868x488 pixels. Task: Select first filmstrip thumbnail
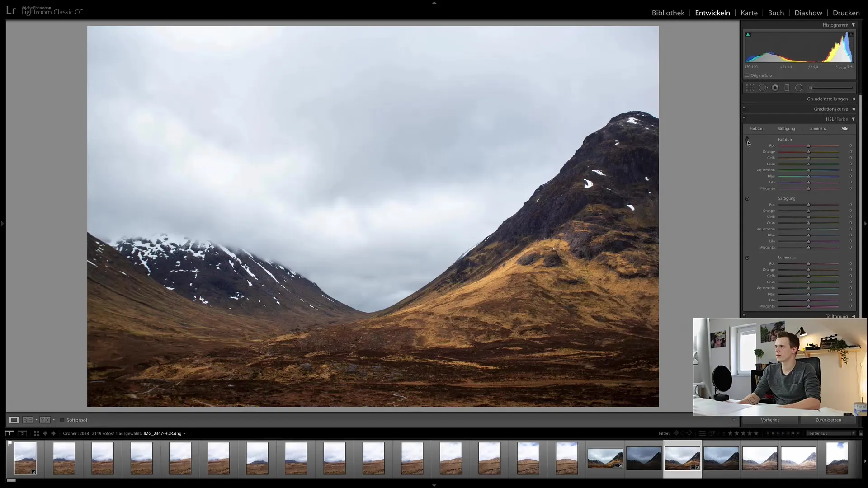pos(25,458)
